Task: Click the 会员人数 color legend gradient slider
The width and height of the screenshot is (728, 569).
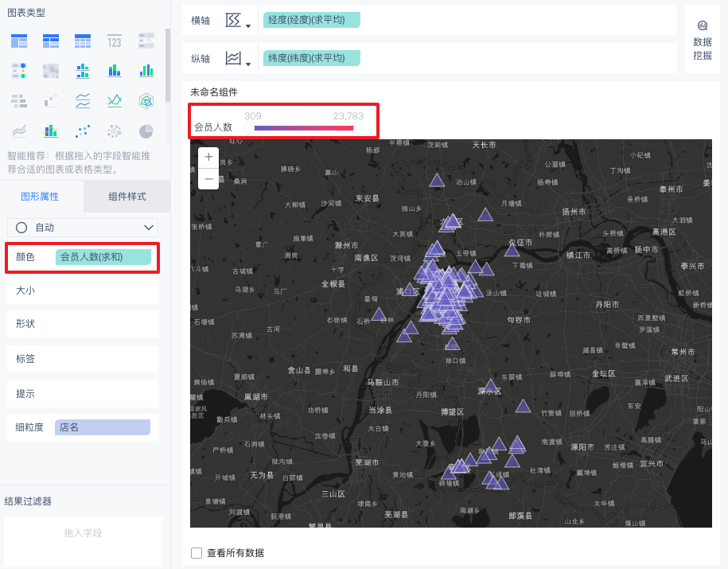Action: coord(305,127)
